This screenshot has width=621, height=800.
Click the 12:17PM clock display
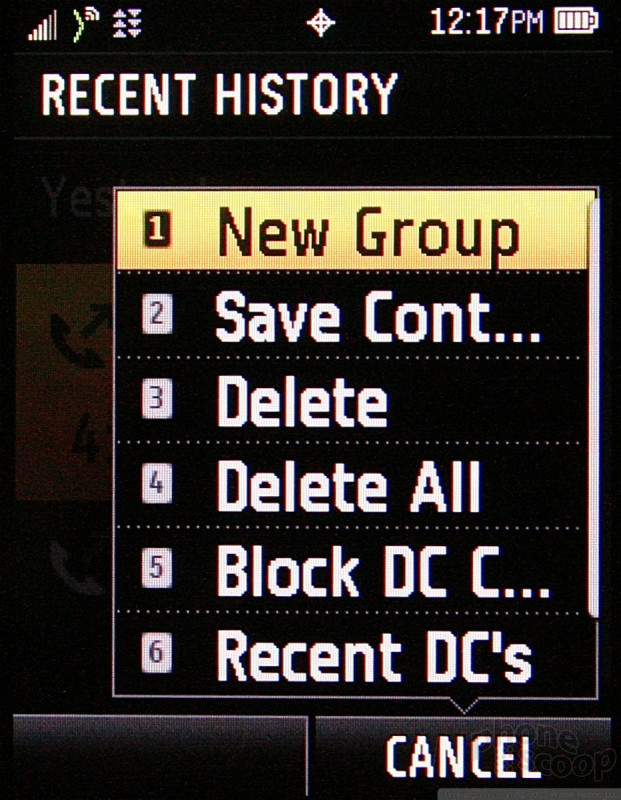click(486, 22)
